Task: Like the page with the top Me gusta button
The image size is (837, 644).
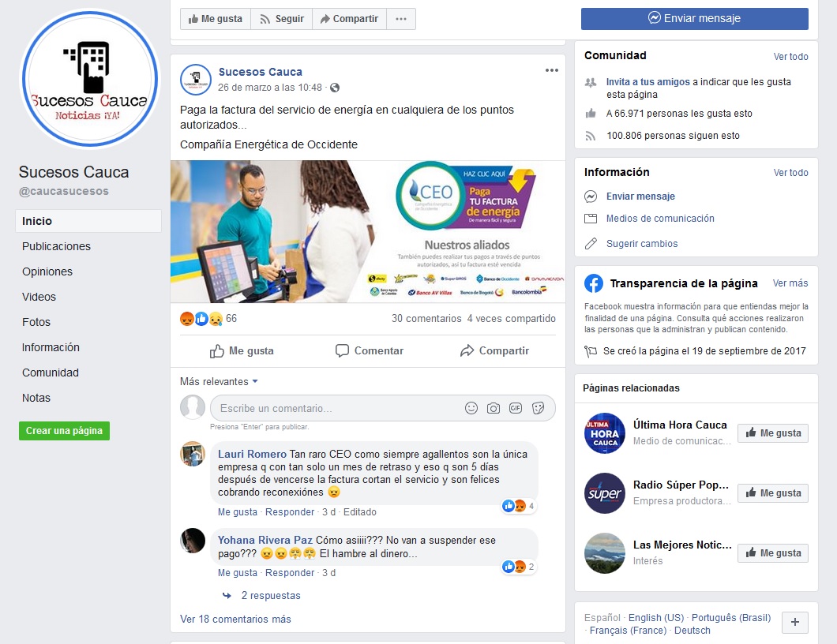Action: pyautogui.click(x=215, y=19)
